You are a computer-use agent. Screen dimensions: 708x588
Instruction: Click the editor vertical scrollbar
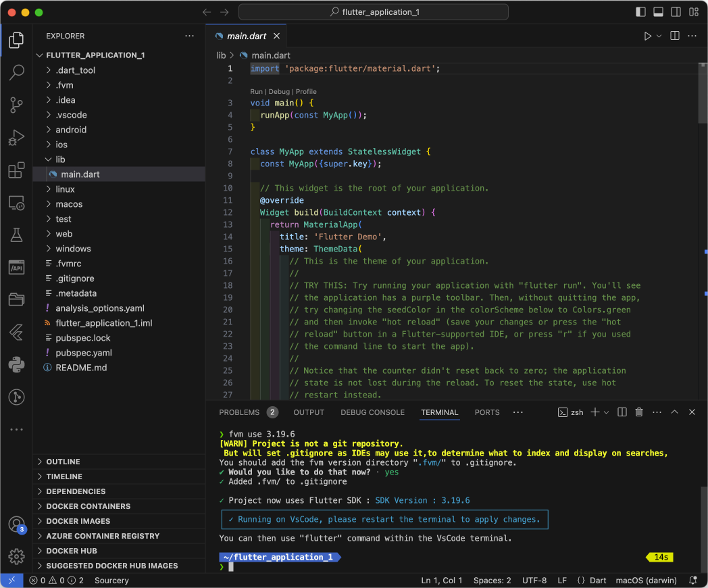[x=703, y=93]
